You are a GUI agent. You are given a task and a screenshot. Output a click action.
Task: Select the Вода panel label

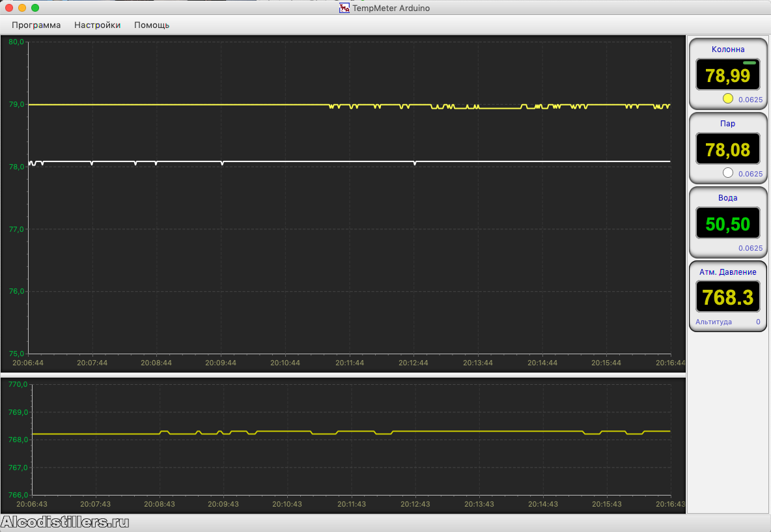pyautogui.click(x=728, y=198)
